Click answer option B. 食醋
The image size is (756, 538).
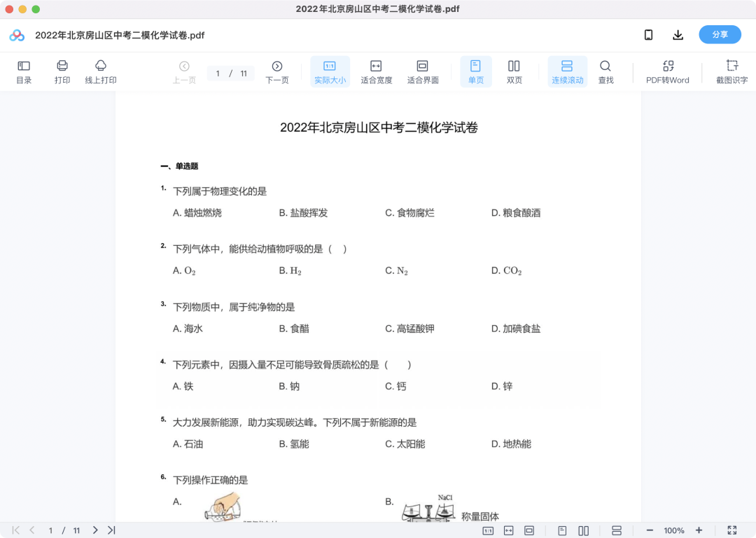coord(294,329)
